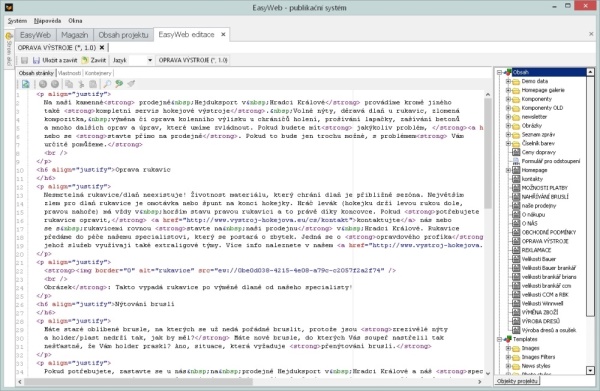Select OPRAVA VÝSTROJE in the tree
This screenshot has height=391, width=600.
point(545,241)
